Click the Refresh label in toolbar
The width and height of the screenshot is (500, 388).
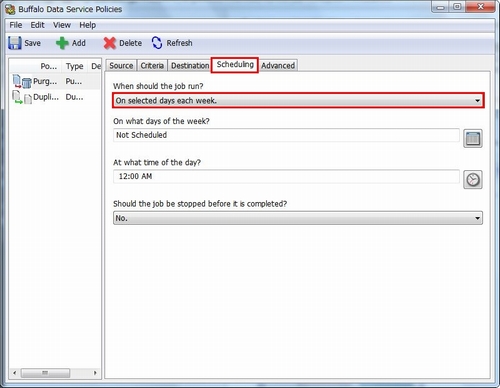click(x=179, y=43)
